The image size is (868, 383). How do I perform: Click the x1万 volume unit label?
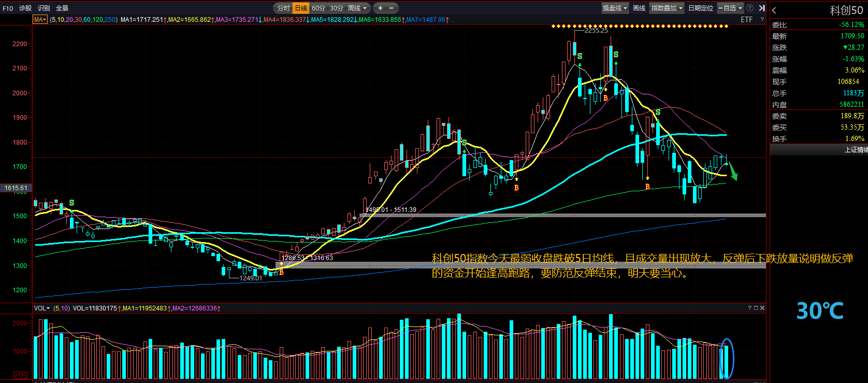pyautogui.click(x=20, y=376)
